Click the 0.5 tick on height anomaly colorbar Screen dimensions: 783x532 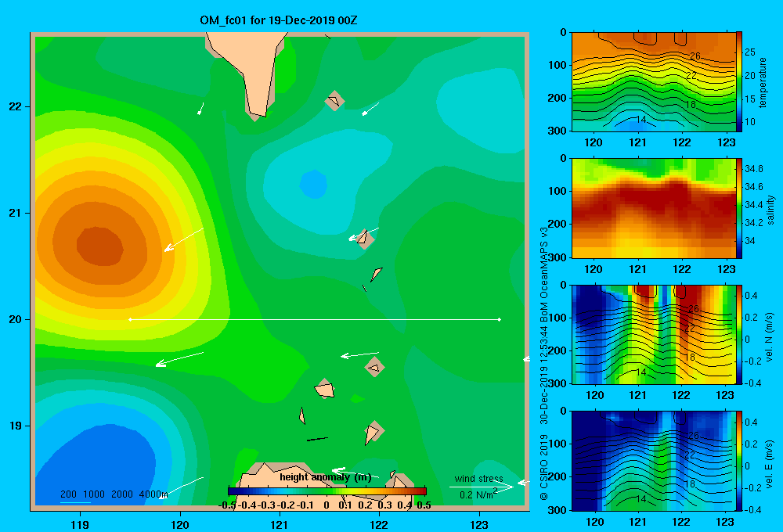[x=424, y=505]
